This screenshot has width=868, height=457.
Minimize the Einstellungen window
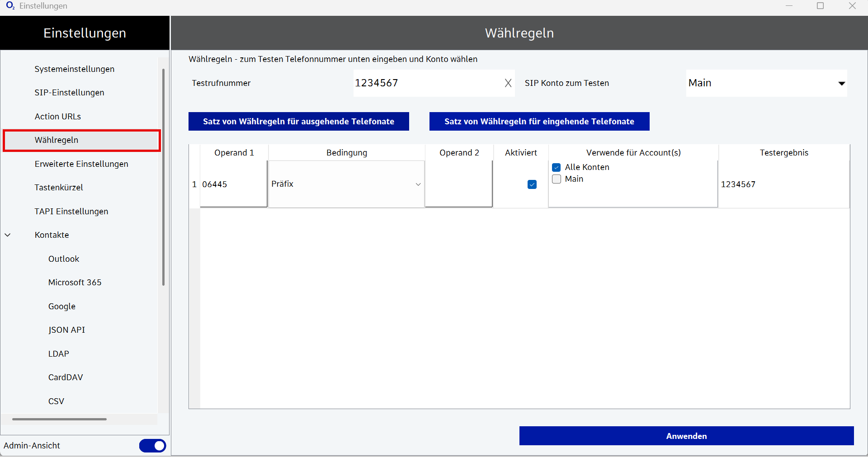(x=789, y=6)
